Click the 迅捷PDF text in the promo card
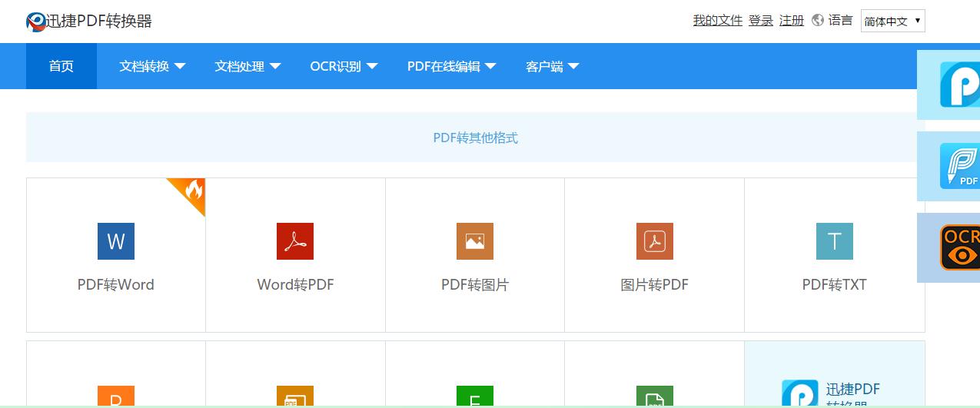Viewport: 980px width, 408px height. 853,390
